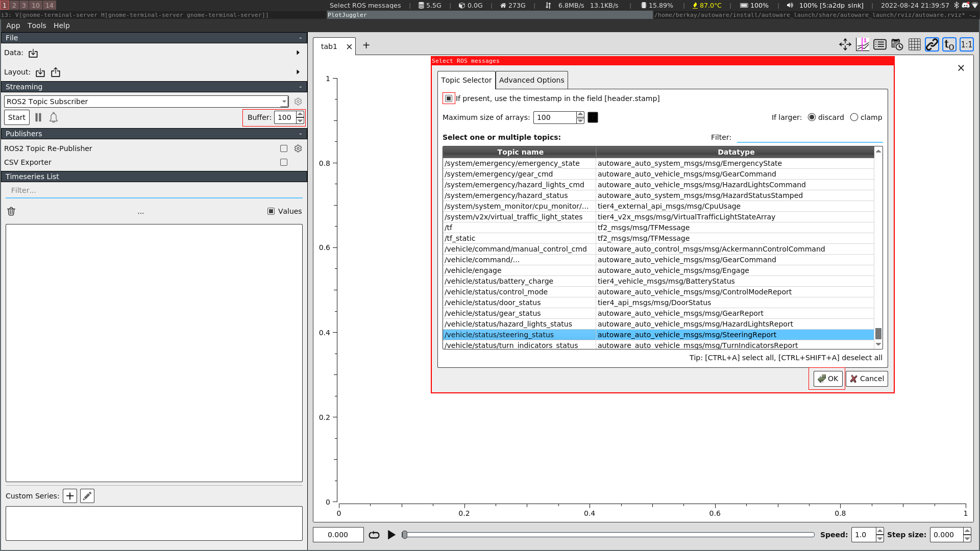Switch to the Advanced Options tab
This screenshot has width=980, height=551.
point(531,80)
